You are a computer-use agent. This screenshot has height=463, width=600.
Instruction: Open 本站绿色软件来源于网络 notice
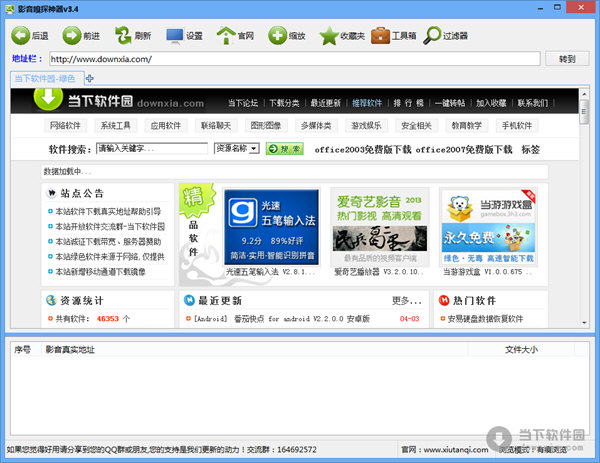pyautogui.click(x=110, y=256)
